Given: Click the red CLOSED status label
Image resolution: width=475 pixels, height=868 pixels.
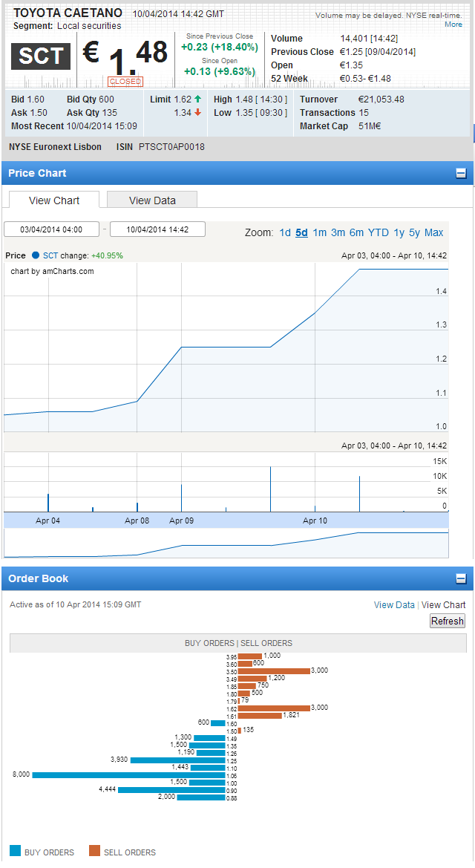Looking at the screenshot, I should [x=125, y=82].
